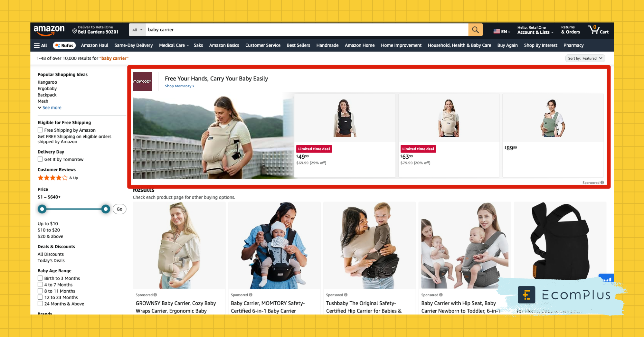Click the Shop Momcozy link

(x=179, y=86)
